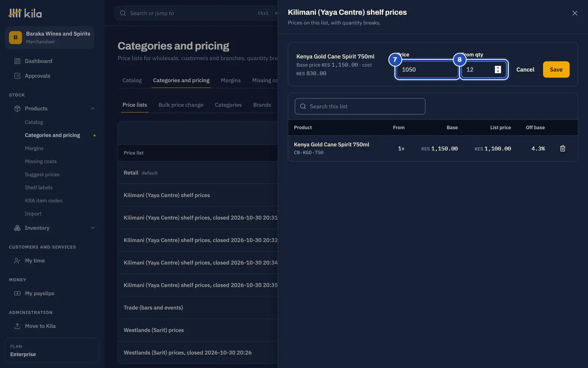The width and height of the screenshot is (588, 368).
Task: Open the Bulk price change sub-tab
Action: (x=181, y=105)
